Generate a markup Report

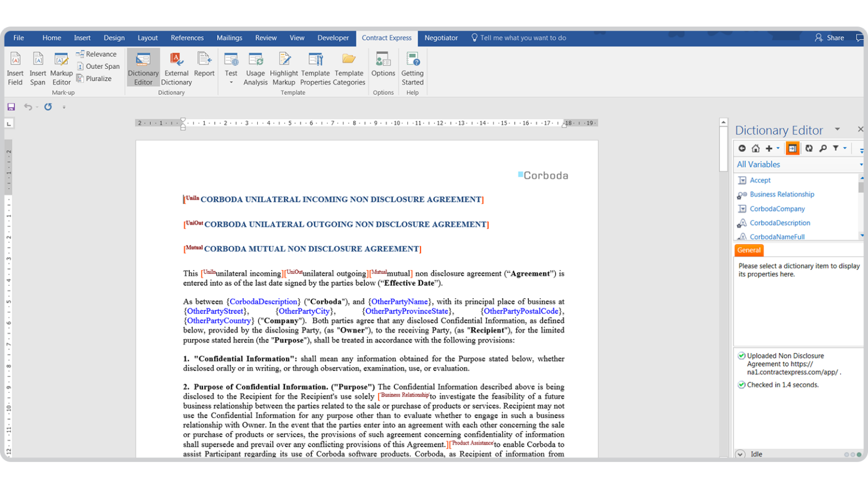205,68
